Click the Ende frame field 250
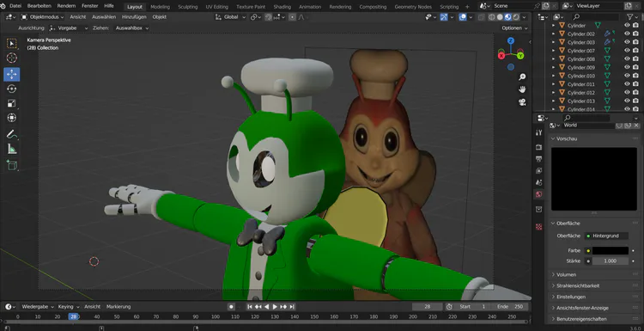The width and height of the screenshot is (644, 331). pyautogui.click(x=511, y=307)
